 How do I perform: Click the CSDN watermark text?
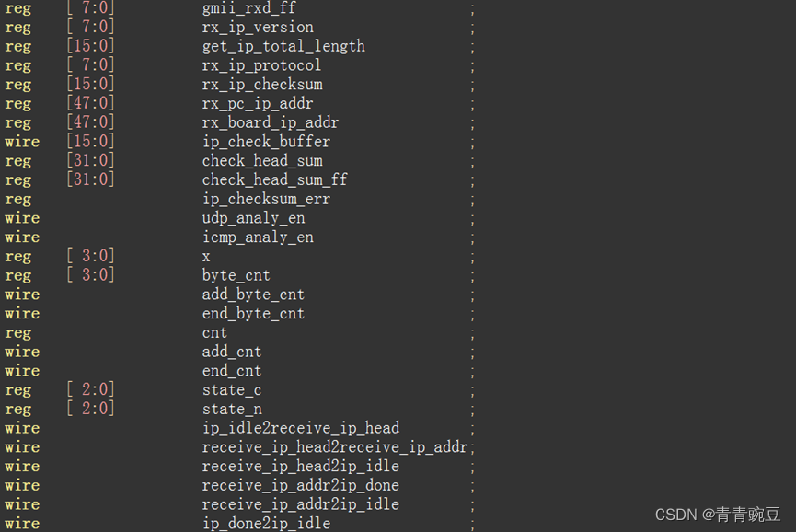pyautogui.click(x=717, y=515)
